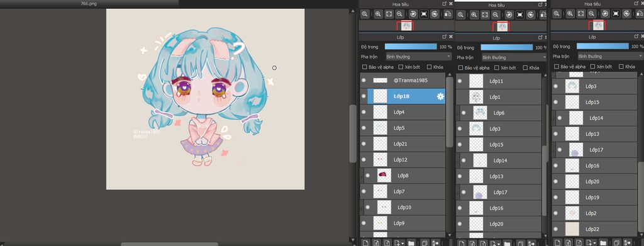
Task: Reset rotation in right navigator panel
Action: [616, 14]
